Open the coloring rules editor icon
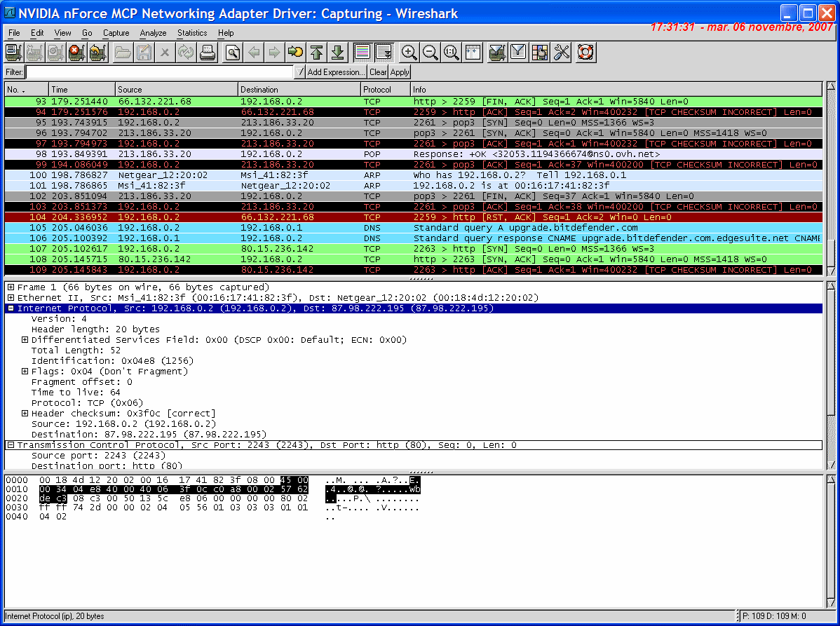The width and height of the screenshot is (840, 626). 539,53
